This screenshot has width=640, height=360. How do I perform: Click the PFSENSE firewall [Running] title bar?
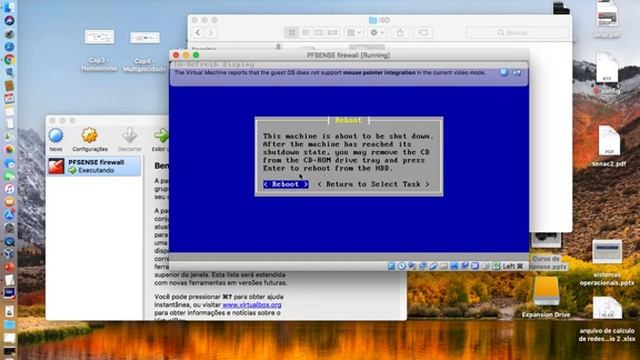pos(349,55)
